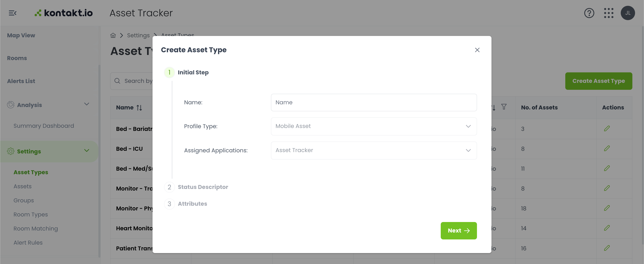Focus the asset type search field
This screenshot has height=264, width=644.
131,81
